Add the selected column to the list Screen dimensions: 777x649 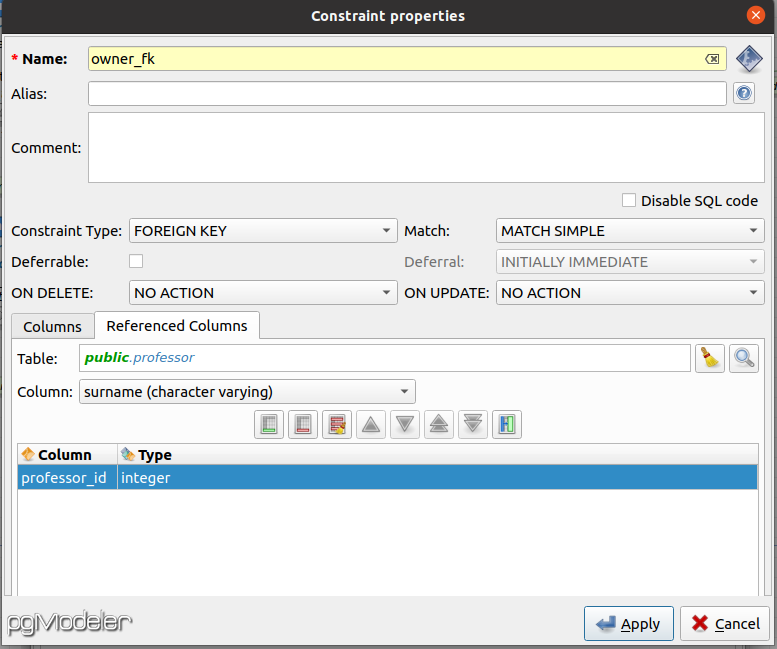point(269,425)
